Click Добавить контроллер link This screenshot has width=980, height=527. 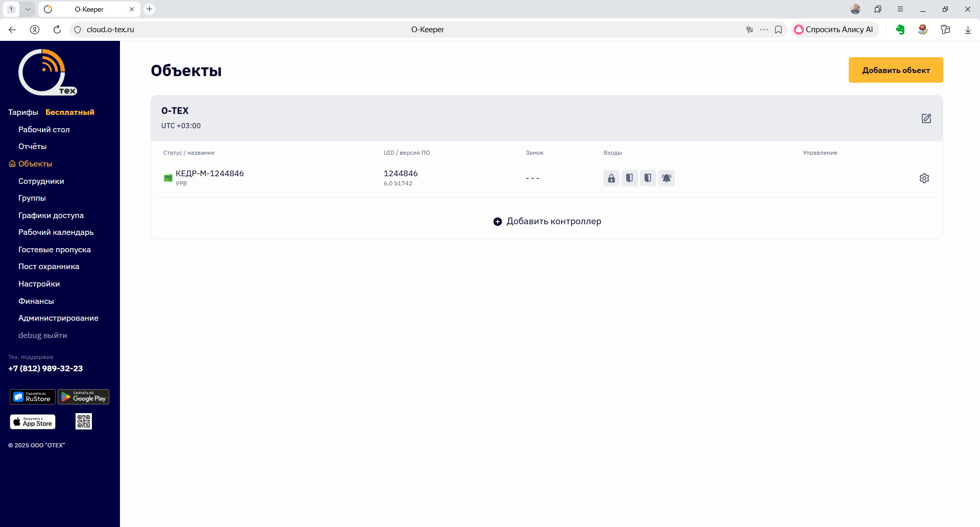coord(547,221)
